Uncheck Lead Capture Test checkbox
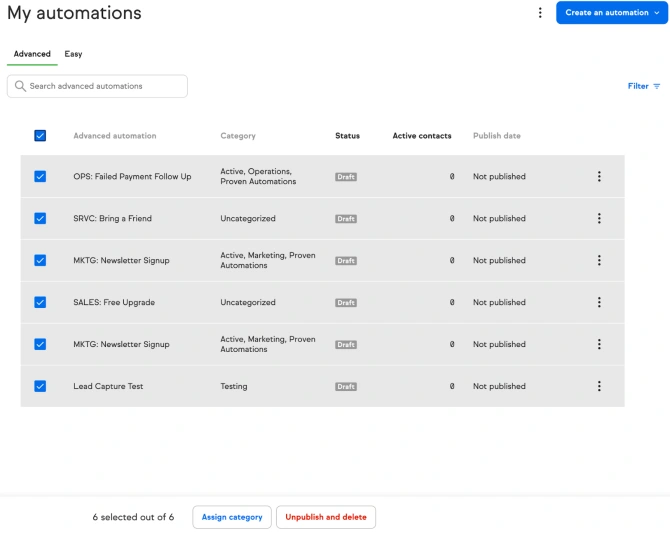The height and width of the screenshot is (536, 670). [x=40, y=386]
